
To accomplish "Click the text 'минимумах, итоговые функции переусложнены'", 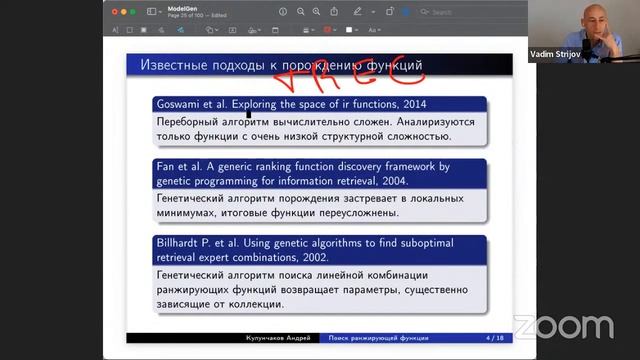I will coord(278,213).
